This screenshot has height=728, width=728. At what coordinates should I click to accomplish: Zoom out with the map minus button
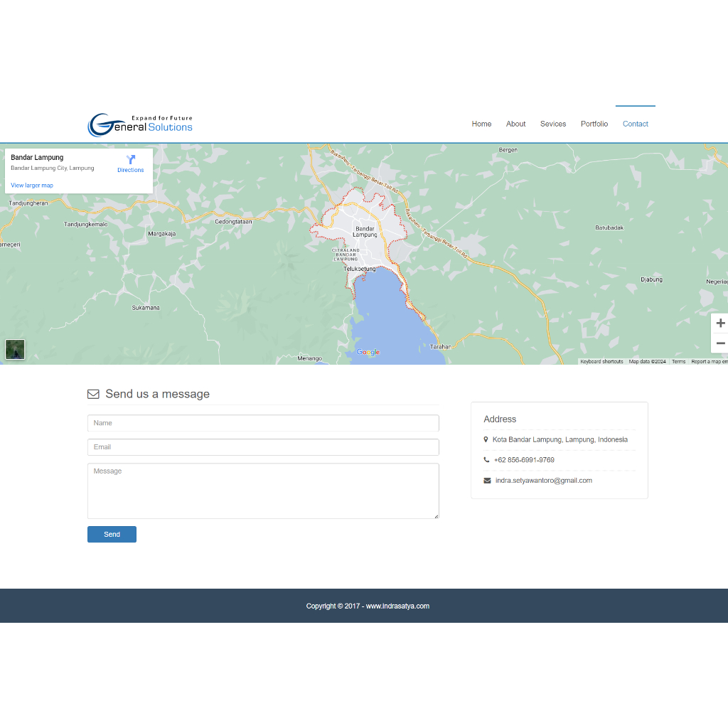[x=719, y=343]
